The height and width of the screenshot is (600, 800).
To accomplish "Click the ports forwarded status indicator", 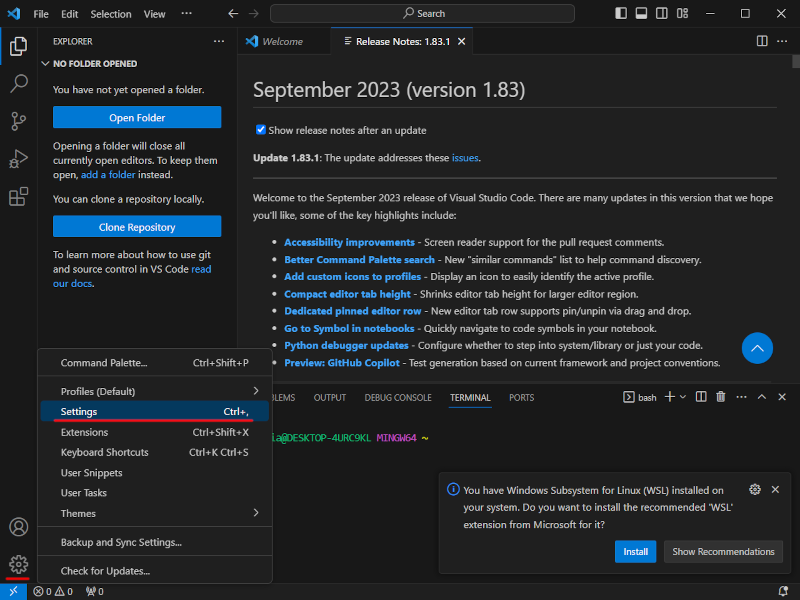I will tap(95, 591).
